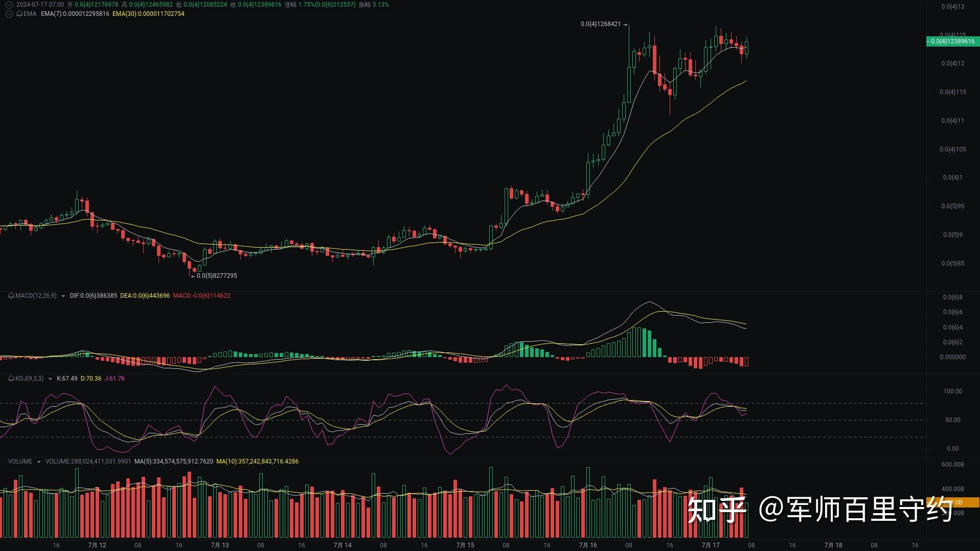Open the VOLUME indicator dropdown arrow
980x551 pixels.
[38, 462]
